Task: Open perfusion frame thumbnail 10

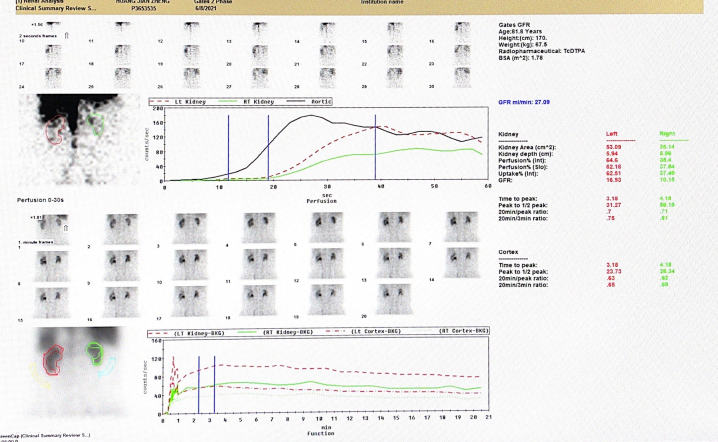Action: 53,32
